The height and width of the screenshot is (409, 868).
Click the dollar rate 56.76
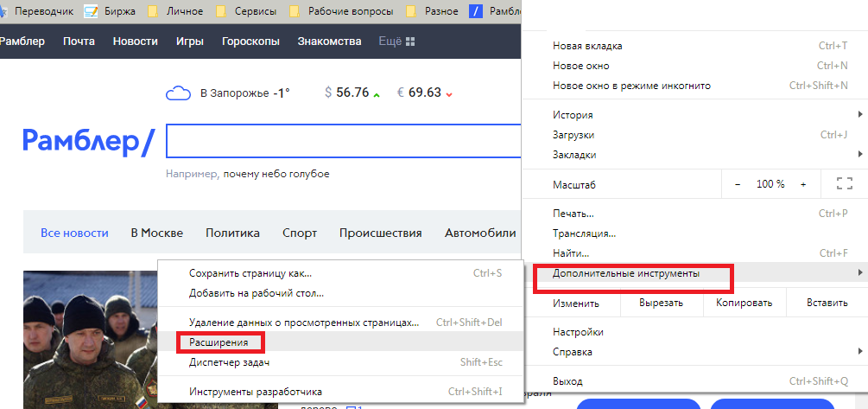pos(352,93)
